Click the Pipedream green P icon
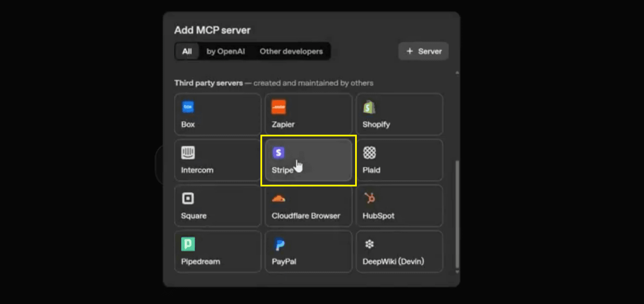The height and width of the screenshot is (304, 644). tap(188, 244)
